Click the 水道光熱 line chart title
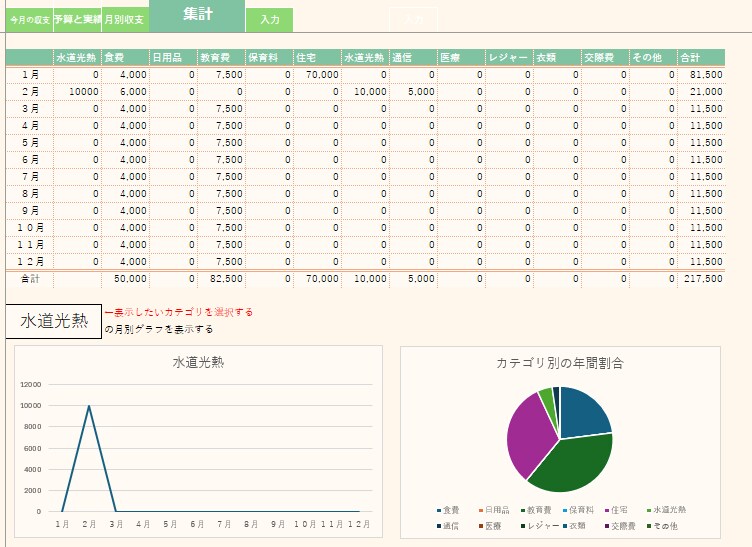 198,362
